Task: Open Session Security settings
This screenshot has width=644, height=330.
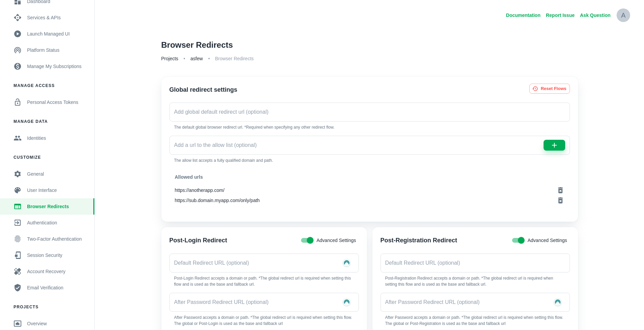Action: [44, 255]
